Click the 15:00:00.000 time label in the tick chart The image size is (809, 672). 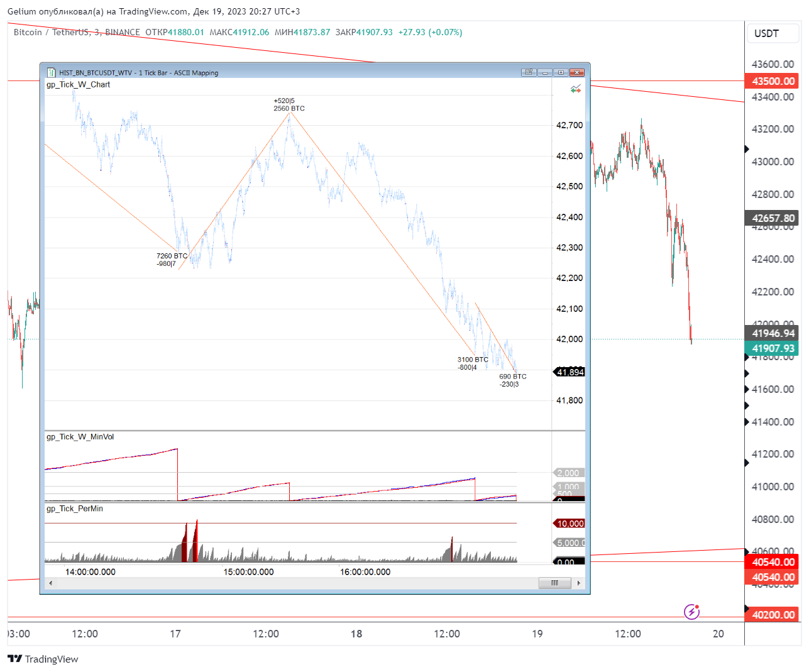[248, 571]
